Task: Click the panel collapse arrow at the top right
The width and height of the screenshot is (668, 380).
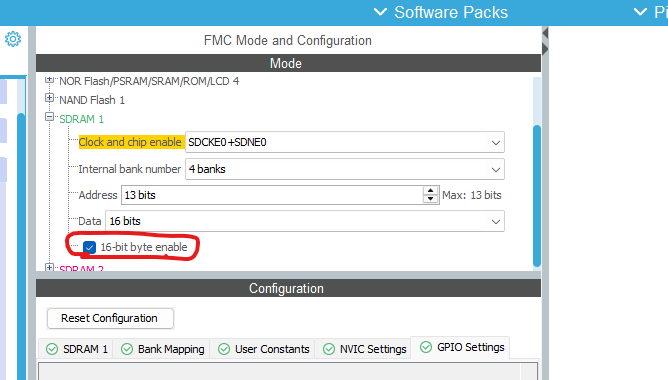Action: (x=545, y=33)
